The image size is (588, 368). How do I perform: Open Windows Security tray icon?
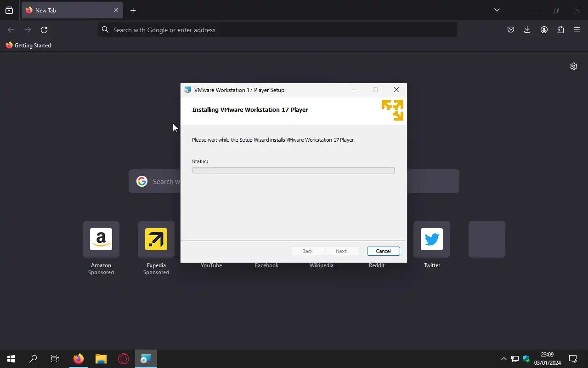(526, 359)
